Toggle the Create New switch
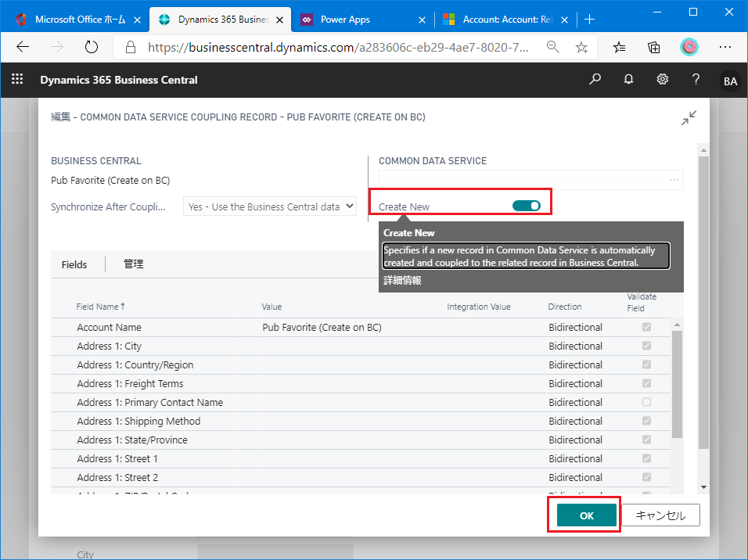Viewport: 748px width, 560px height. point(526,206)
